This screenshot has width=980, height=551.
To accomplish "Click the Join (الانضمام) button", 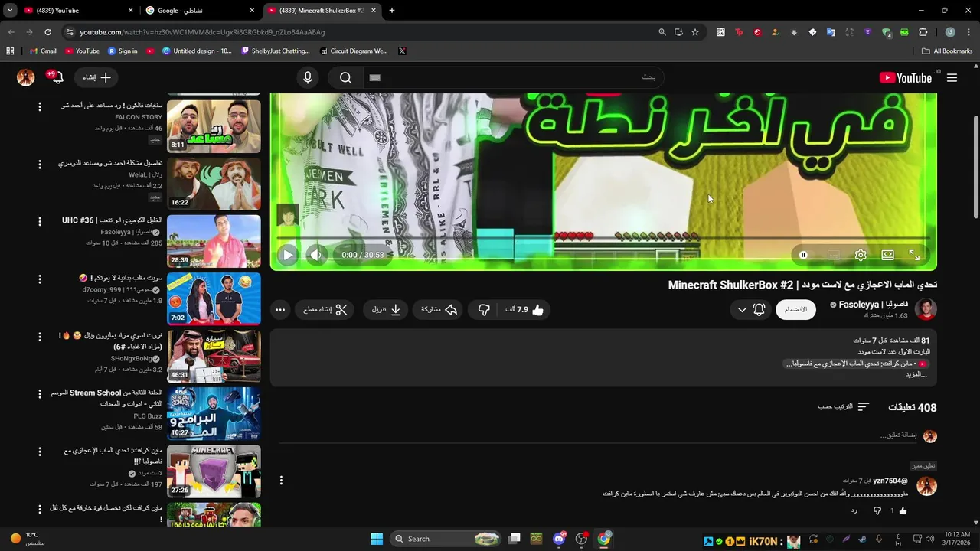I will click(x=796, y=310).
